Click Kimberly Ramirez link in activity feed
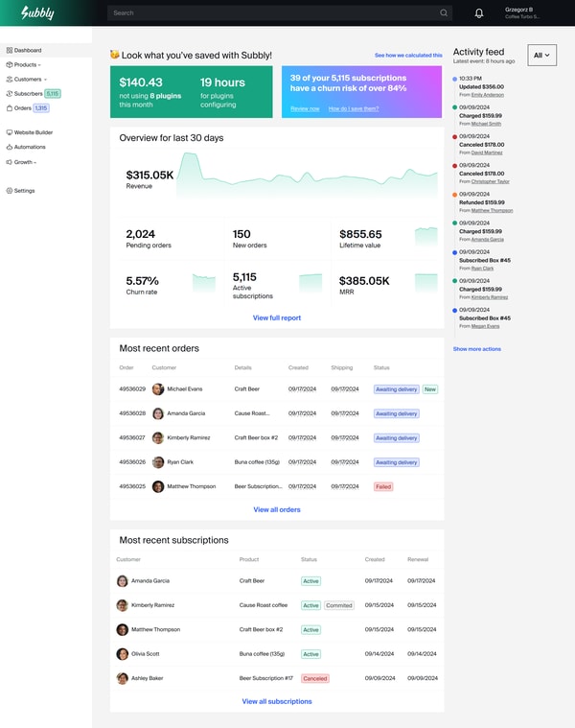Viewport: 575px width, 728px height. [x=490, y=297]
